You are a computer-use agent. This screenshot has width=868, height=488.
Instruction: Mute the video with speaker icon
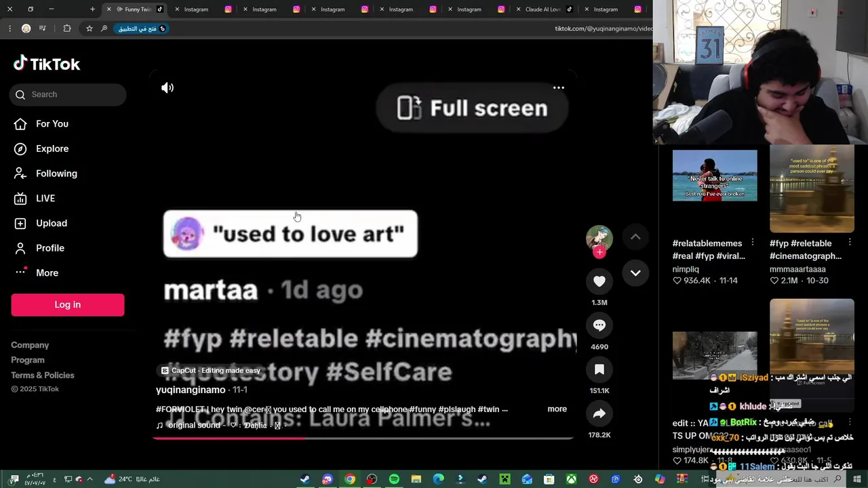tap(167, 87)
